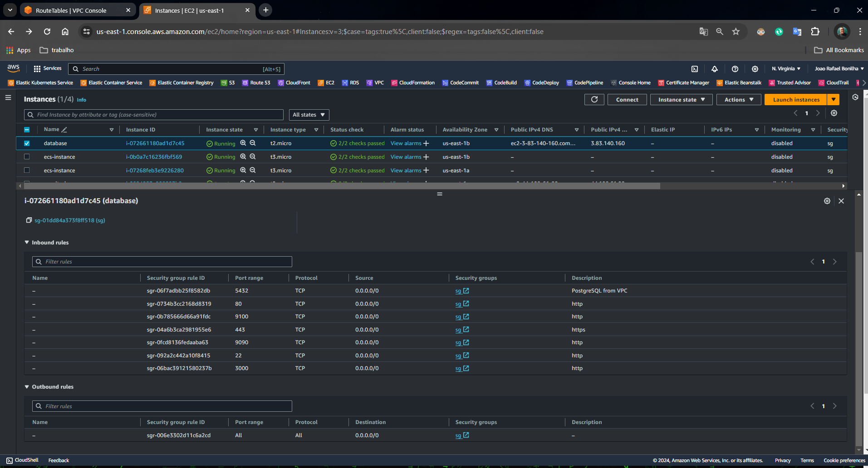868x468 pixels.
Task: Open the Instance state dropdown button
Action: click(x=682, y=99)
